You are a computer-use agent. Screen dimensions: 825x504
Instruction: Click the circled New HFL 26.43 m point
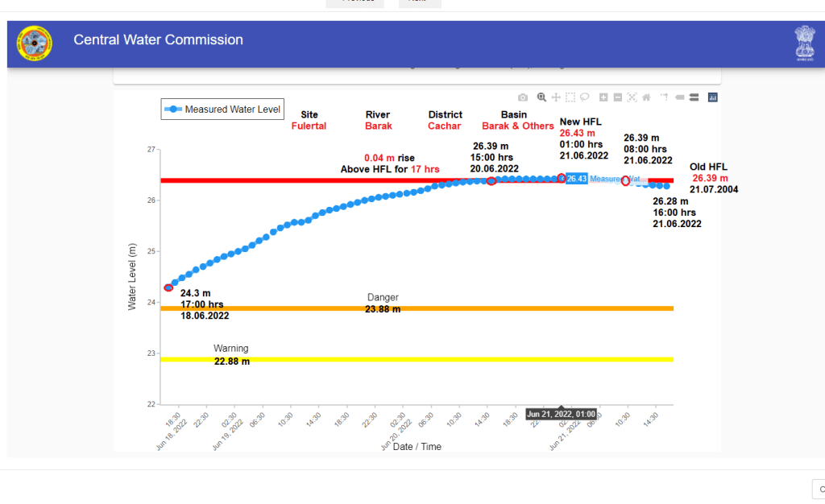tap(562, 178)
